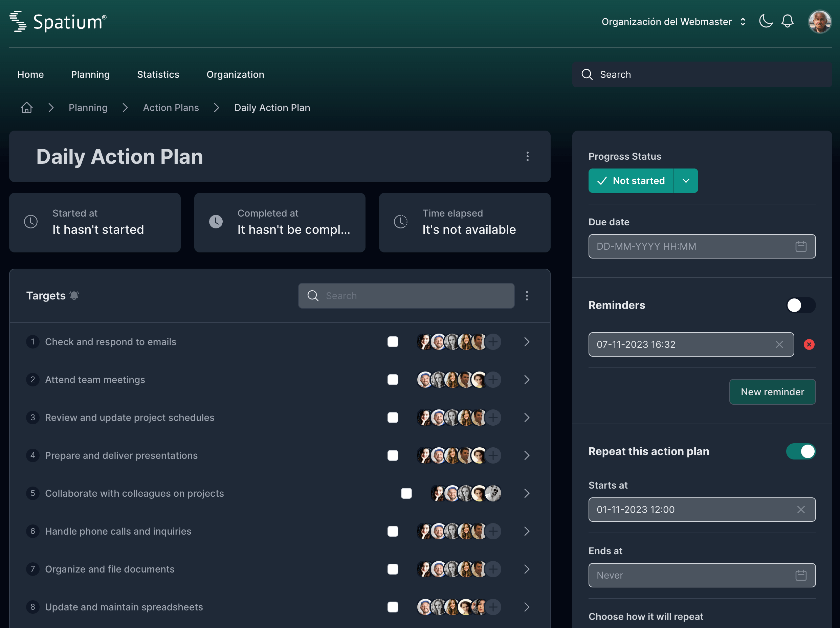Open Daily Action Plan options menu
Screen dimensions: 840x628
click(x=527, y=156)
